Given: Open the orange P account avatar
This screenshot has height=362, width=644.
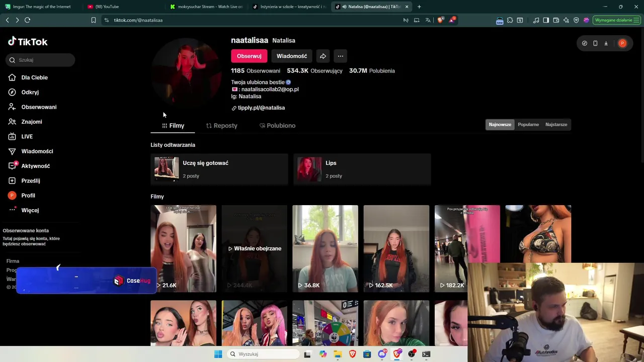Looking at the screenshot, I should pyautogui.click(x=622, y=43).
